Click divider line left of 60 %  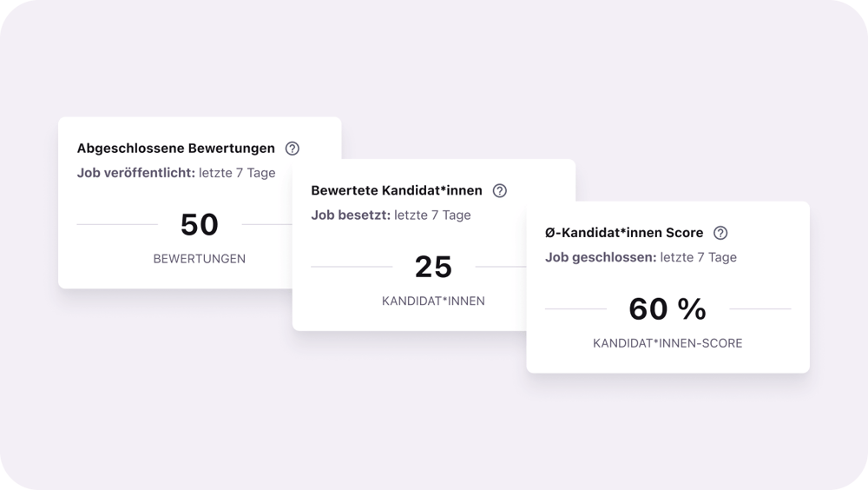575,309
